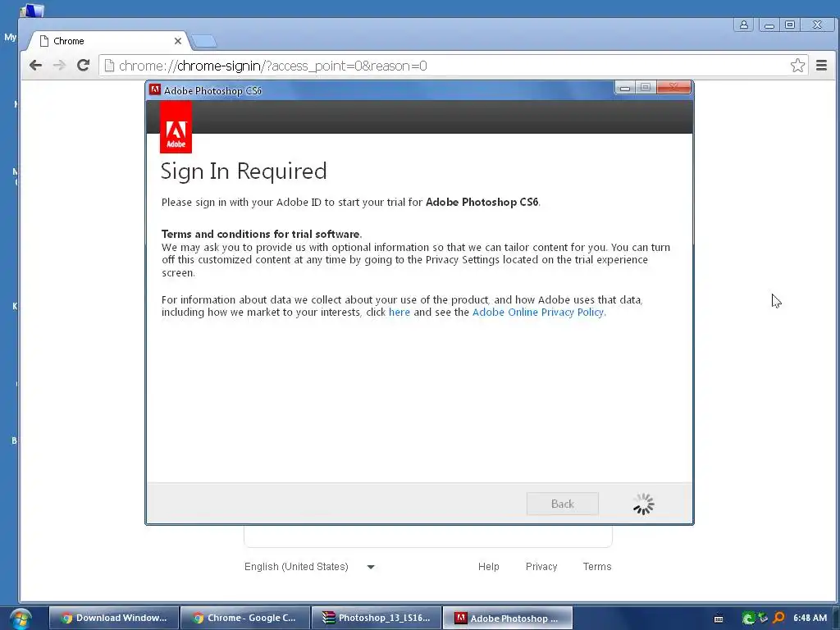Open the Chrome user profile button

[743, 25]
